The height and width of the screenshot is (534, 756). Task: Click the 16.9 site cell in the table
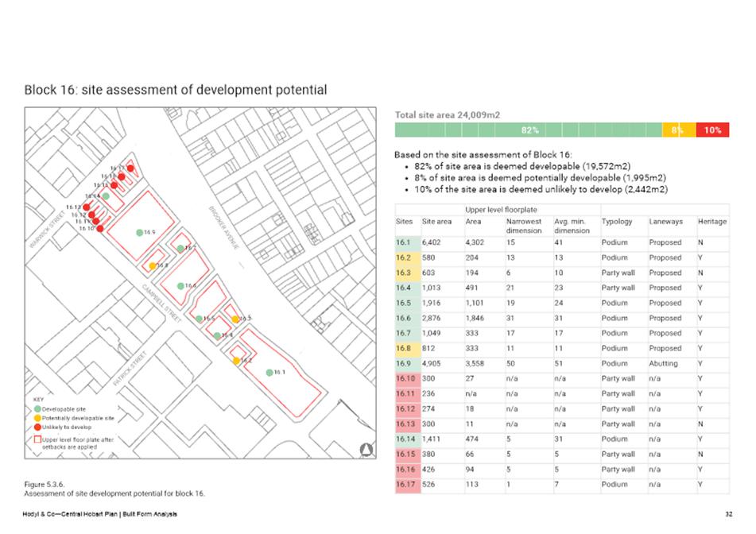(407, 363)
